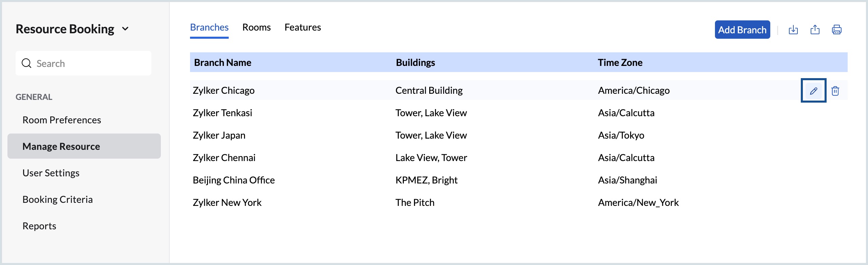Click the print icon
Image resolution: width=868 pixels, height=265 pixels.
point(836,30)
